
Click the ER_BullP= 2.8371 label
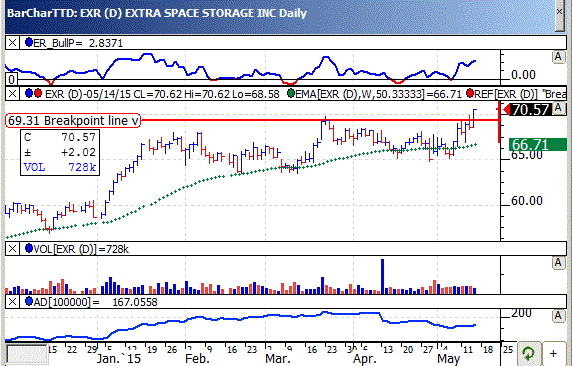tap(78, 43)
